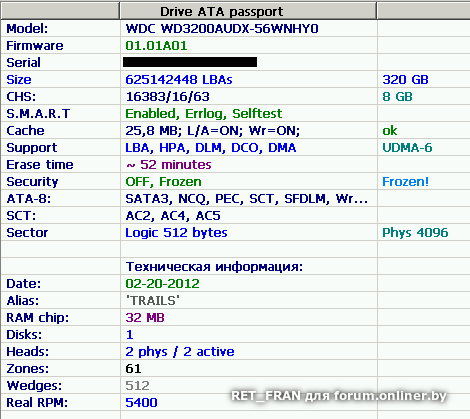Select the Real RPM value '5400'
This screenshot has height=419, width=470.
tap(141, 403)
